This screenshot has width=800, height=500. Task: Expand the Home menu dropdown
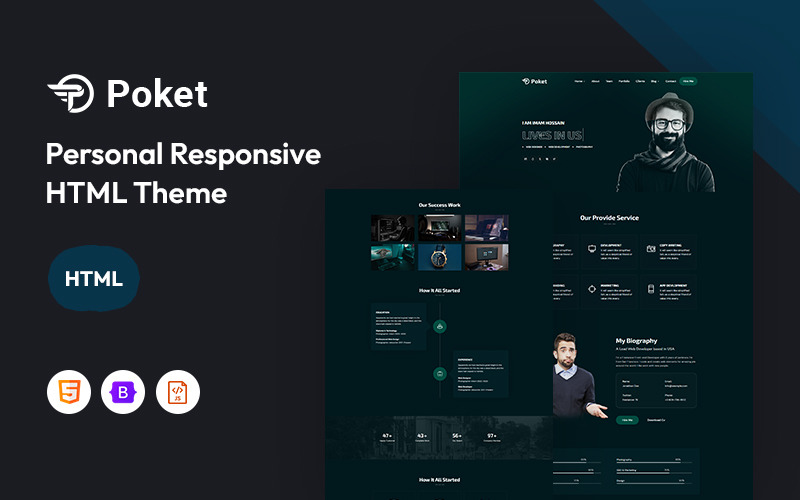pos(579,80)
